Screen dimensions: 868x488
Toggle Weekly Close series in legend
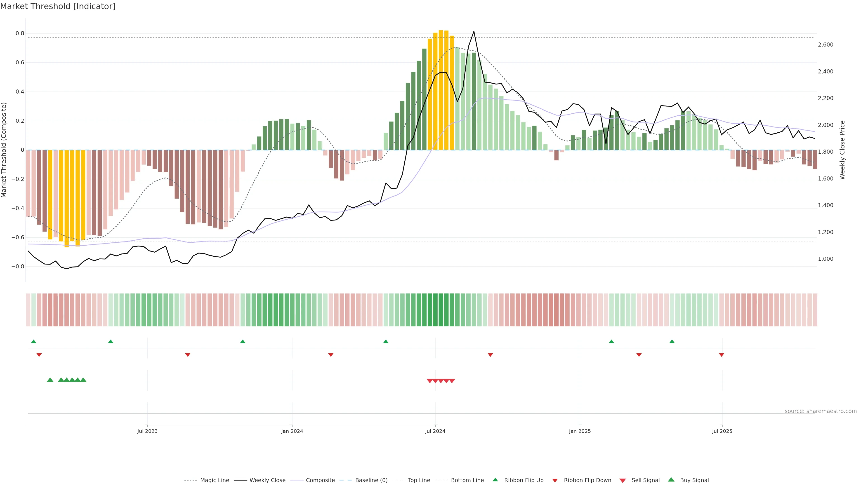267,480
